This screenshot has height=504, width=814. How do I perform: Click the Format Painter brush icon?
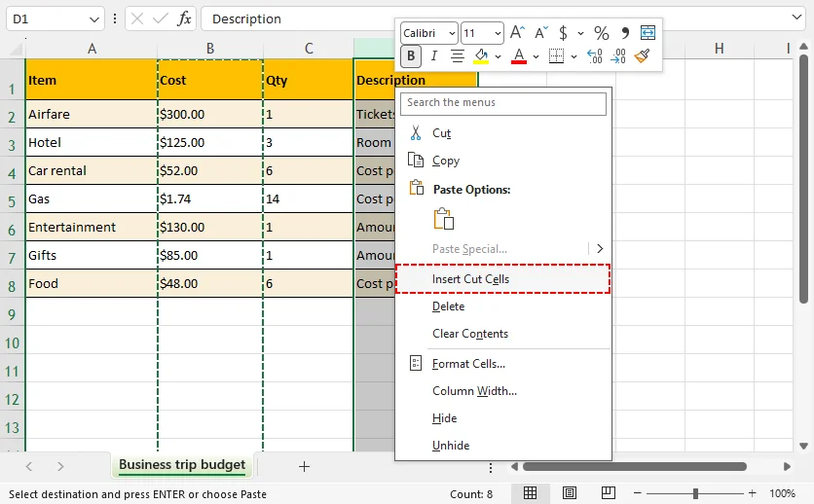[643, 56]
